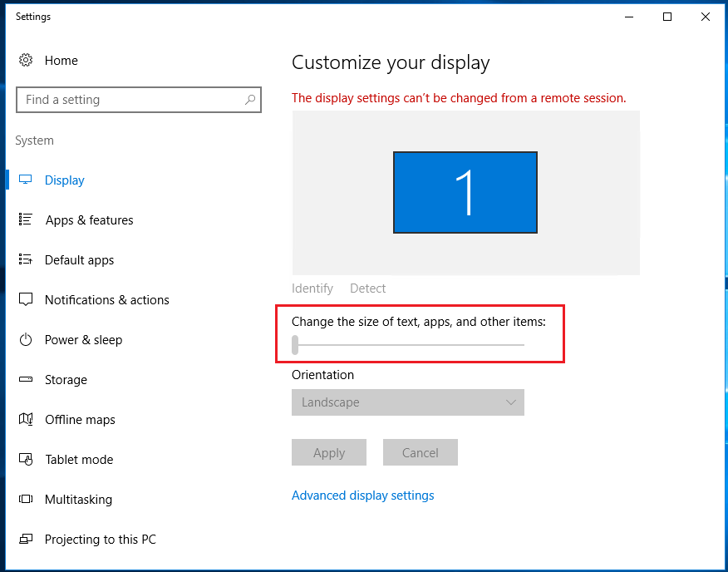Open Tablet mode settings

pos(78,459)
